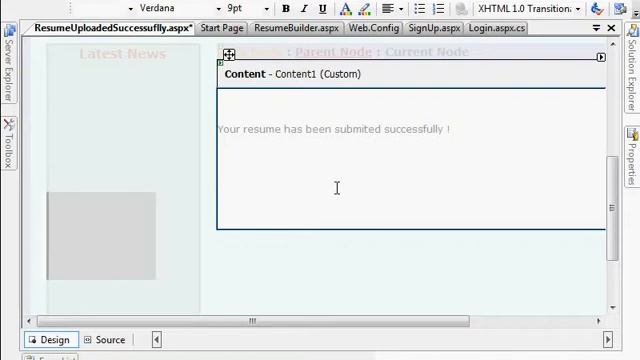
Task: Open the Login.aspx.cs tab
Action: pos(496,28)
